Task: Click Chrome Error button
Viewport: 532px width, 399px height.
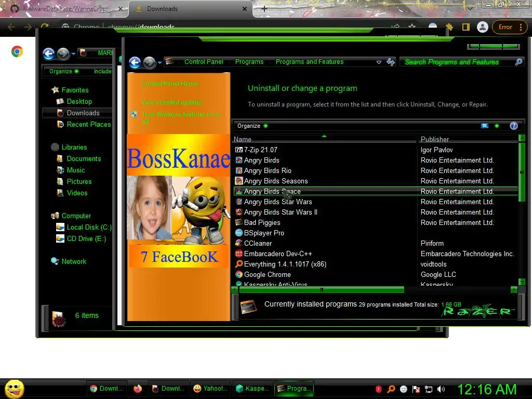Action: pos(505,27)
